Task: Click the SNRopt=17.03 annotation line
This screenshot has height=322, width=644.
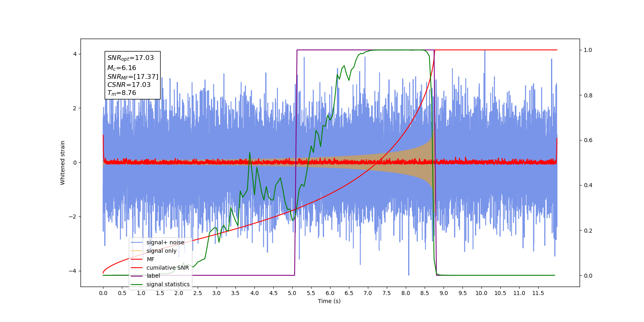Action: tap(130, 58)
